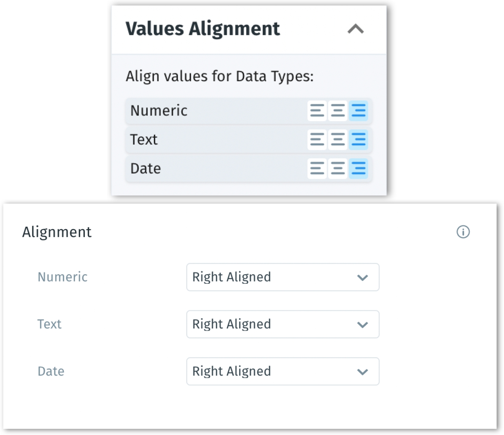Set Numeric values to center align
Viewport: 504px width, 435px height.
point(338,111)
